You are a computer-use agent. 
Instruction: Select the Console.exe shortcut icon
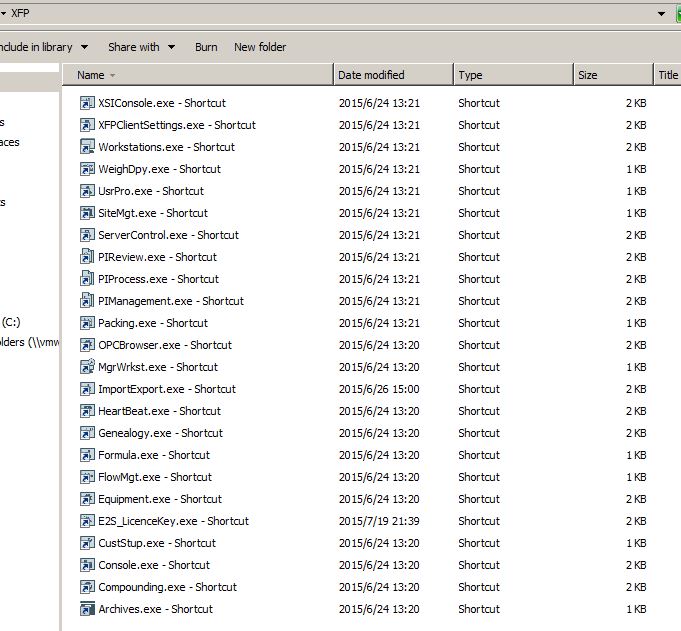pyautogui.click(x=87, y=565)
